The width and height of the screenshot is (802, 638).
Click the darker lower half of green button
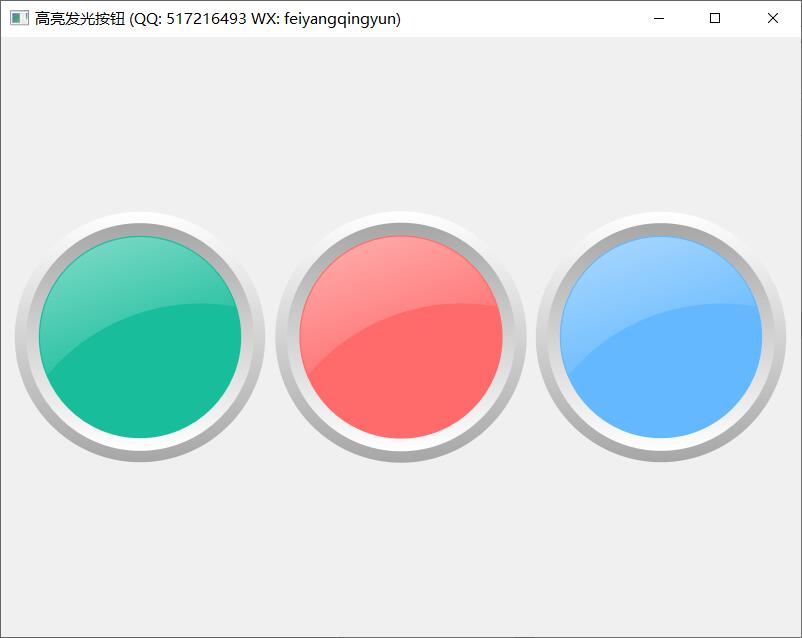point(150,390)
